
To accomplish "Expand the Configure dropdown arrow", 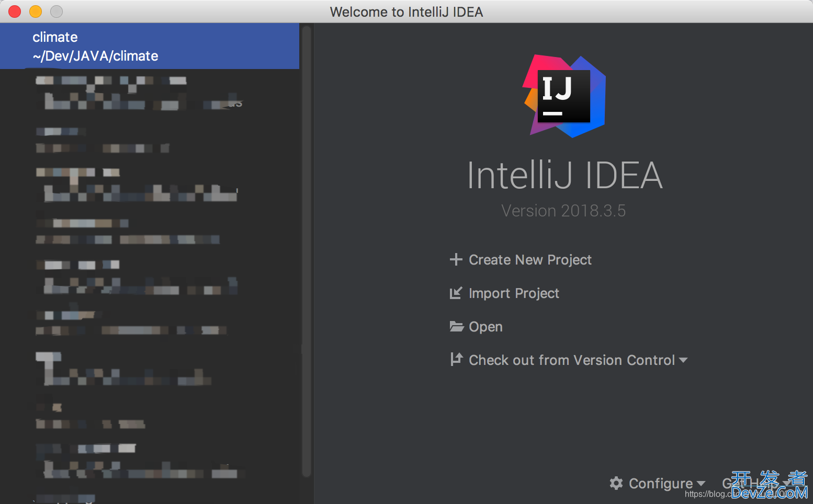I will coord(701,484).
